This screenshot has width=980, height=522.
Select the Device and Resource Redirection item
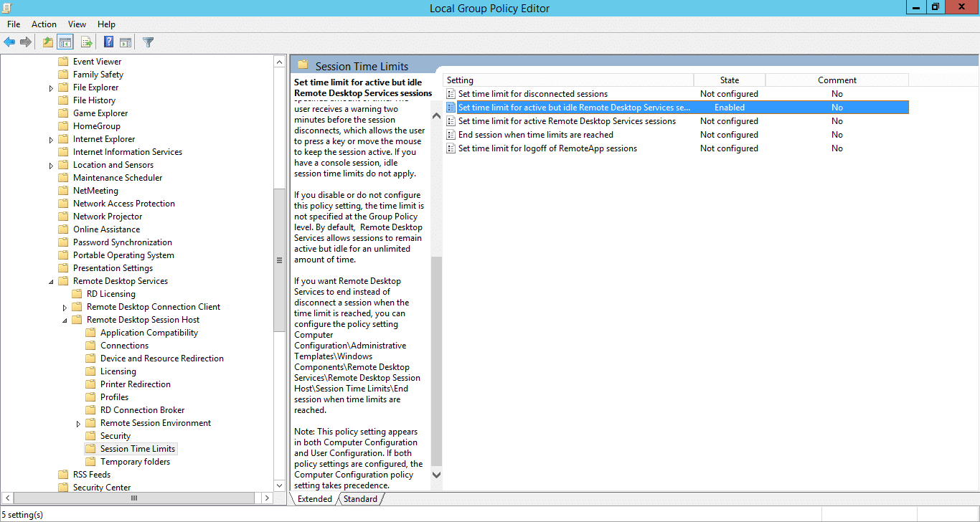(162, 359)
